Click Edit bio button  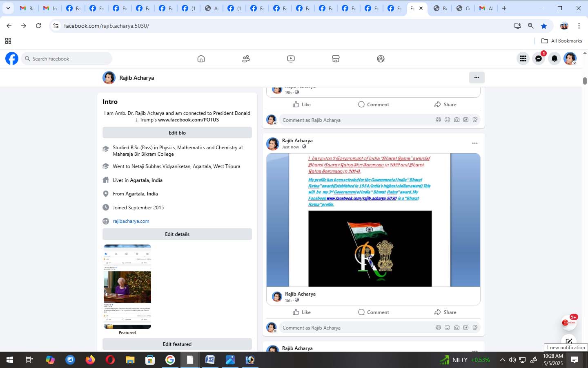[x=177, y=132]
